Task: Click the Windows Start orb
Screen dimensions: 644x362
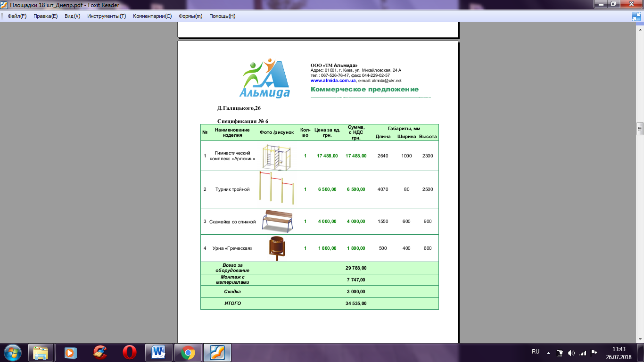Action: (12, 352)
